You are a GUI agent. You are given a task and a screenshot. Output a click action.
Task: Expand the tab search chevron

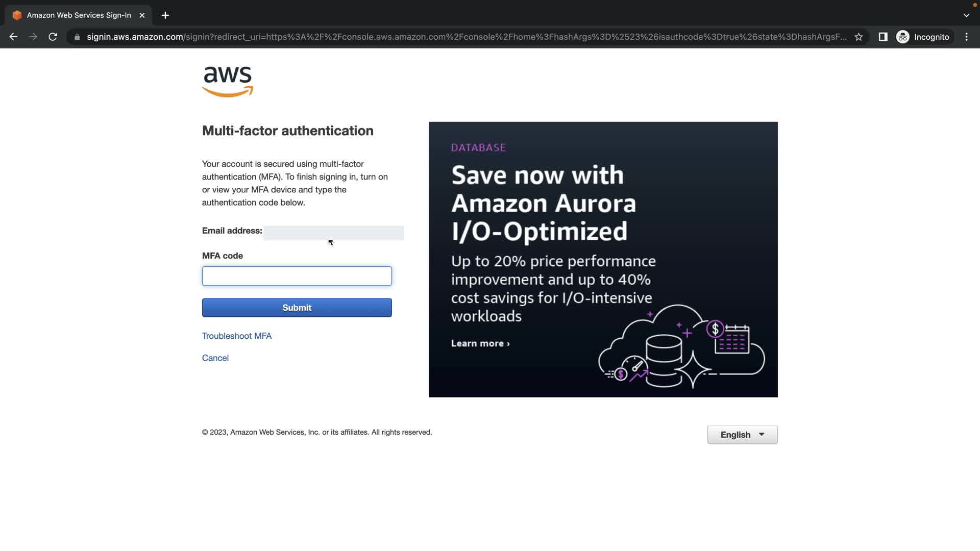coord(966,15)
